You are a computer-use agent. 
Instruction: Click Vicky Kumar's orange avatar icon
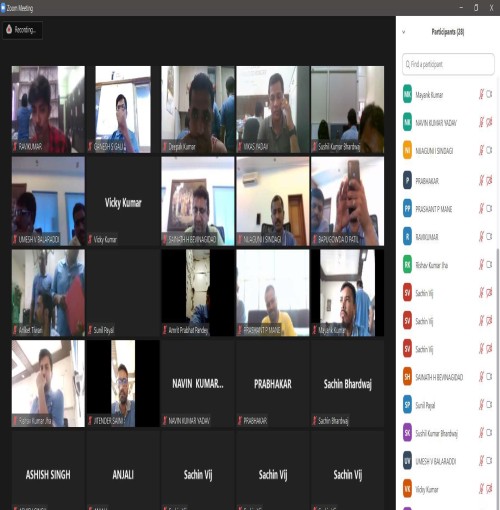pos(407,489)
